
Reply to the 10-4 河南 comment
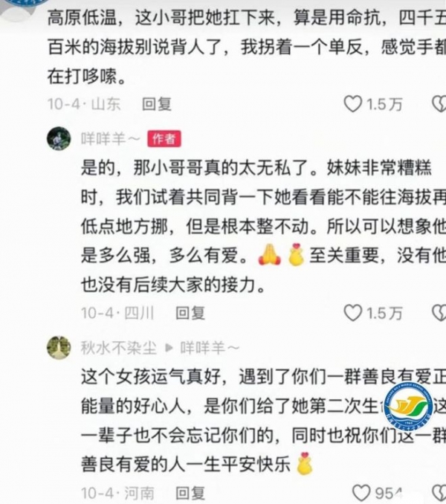pos(190,493)
